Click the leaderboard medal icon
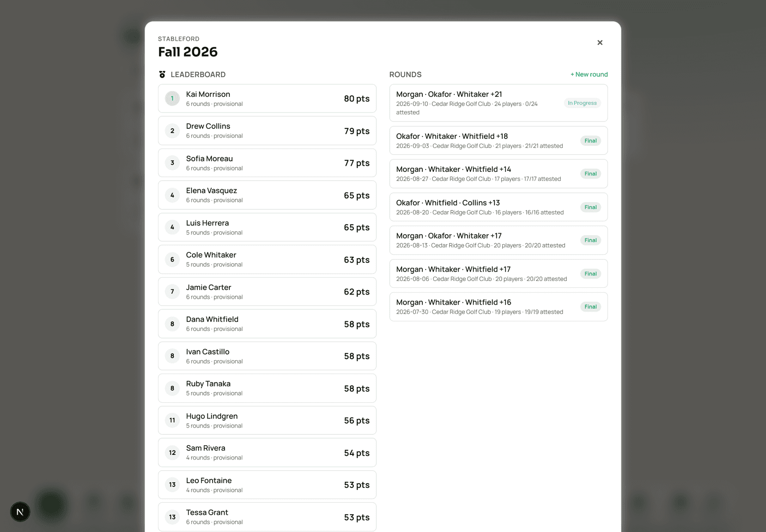Viewport: 766px width, 532px height. pos(162,75)
